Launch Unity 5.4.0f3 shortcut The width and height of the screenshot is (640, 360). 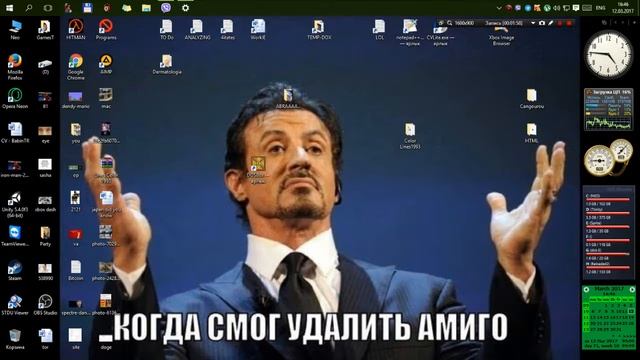(14, 205)
